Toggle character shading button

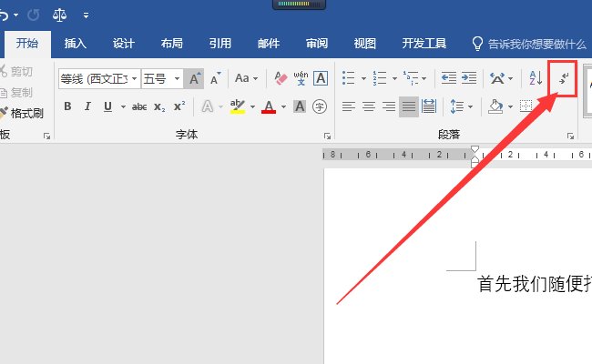pyautogui.click(x=300, y=106)
